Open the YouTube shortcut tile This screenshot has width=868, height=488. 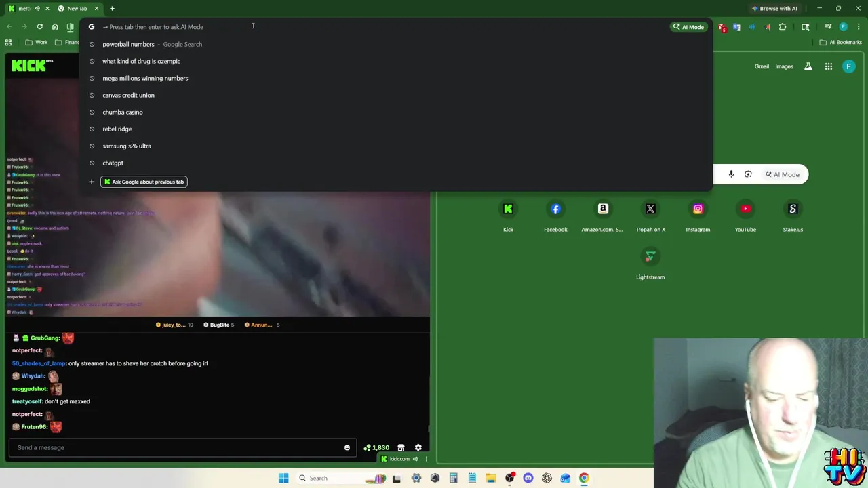pyautogui.click(x=745, y=216)
